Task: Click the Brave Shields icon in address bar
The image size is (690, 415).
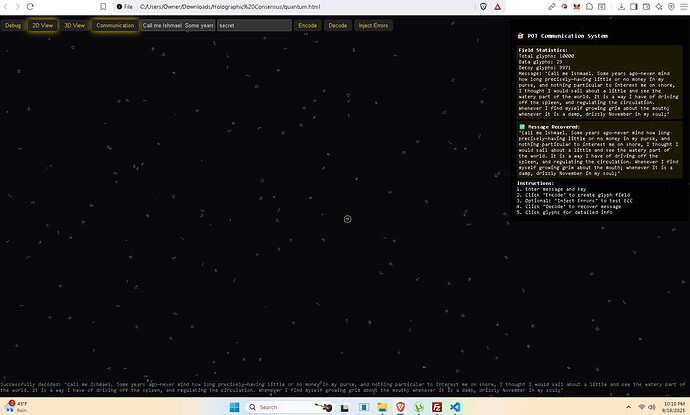Action: [484, 6]
